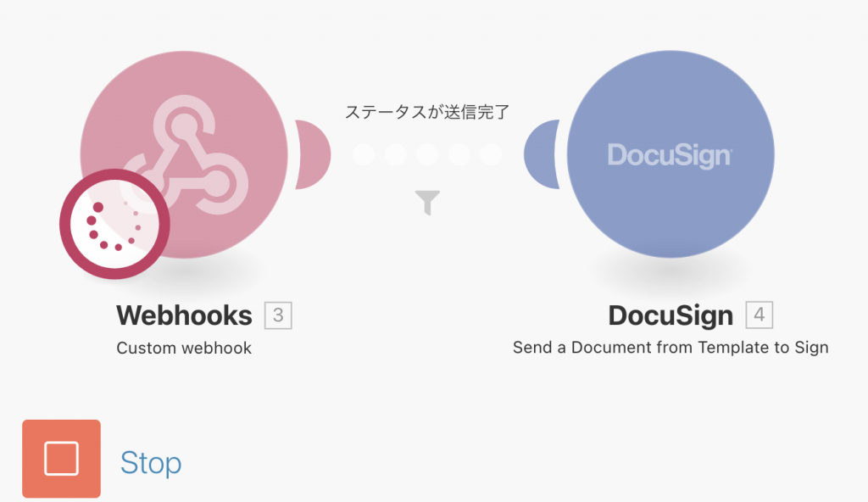The image size is (868, 502).
Task: Click the dotted route between modules
Action: click(427, 154)
